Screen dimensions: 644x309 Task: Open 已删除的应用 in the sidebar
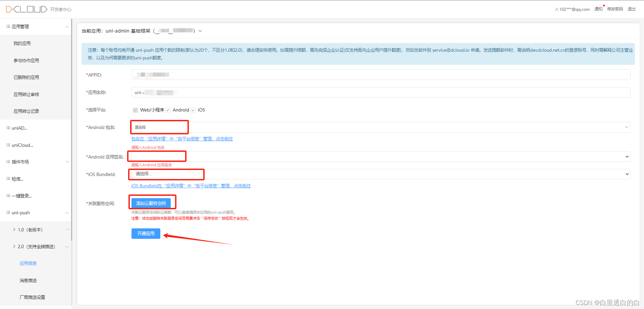(26, 77)
